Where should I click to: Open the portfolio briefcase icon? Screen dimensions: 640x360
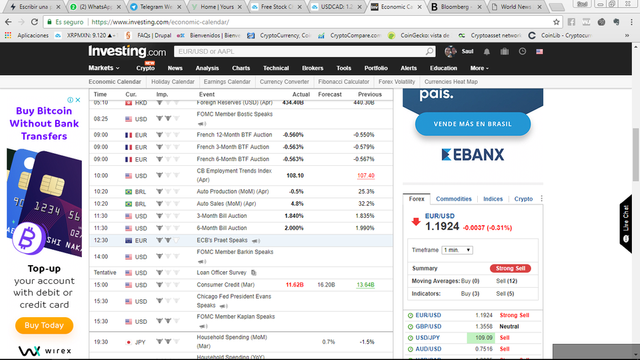(504, 51)
